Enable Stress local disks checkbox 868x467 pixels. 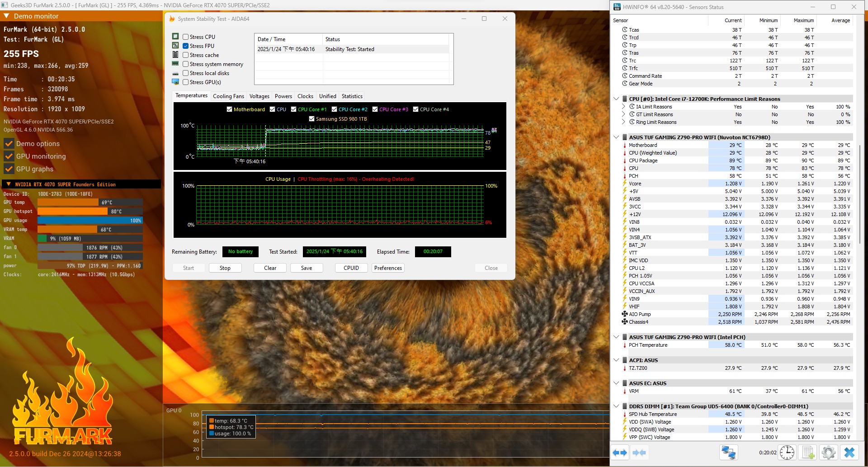coord(186,73)
